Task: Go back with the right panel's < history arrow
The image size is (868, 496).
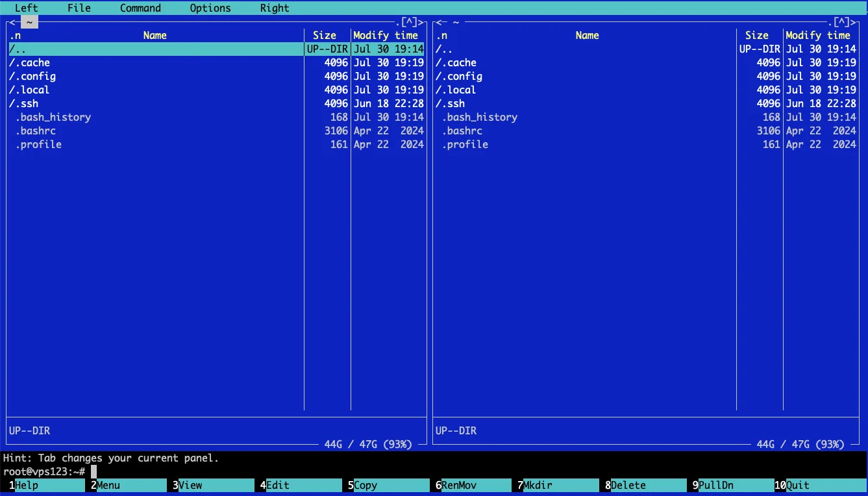Action: coord(438,22)
